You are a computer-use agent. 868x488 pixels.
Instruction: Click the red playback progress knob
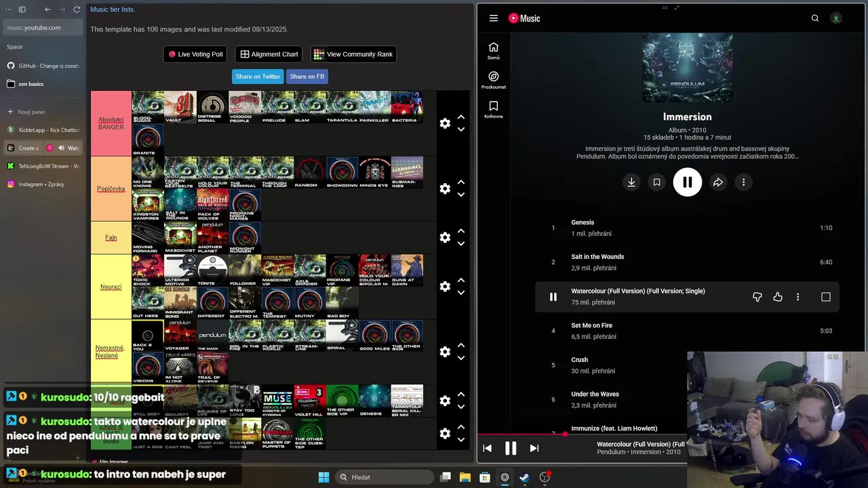(565, 434)
